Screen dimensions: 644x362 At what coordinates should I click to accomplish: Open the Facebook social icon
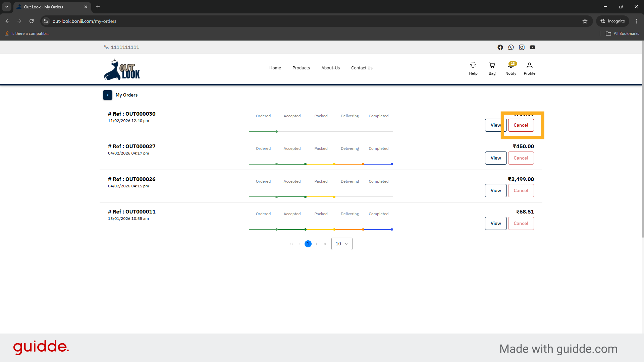click(x=500, y=47)
